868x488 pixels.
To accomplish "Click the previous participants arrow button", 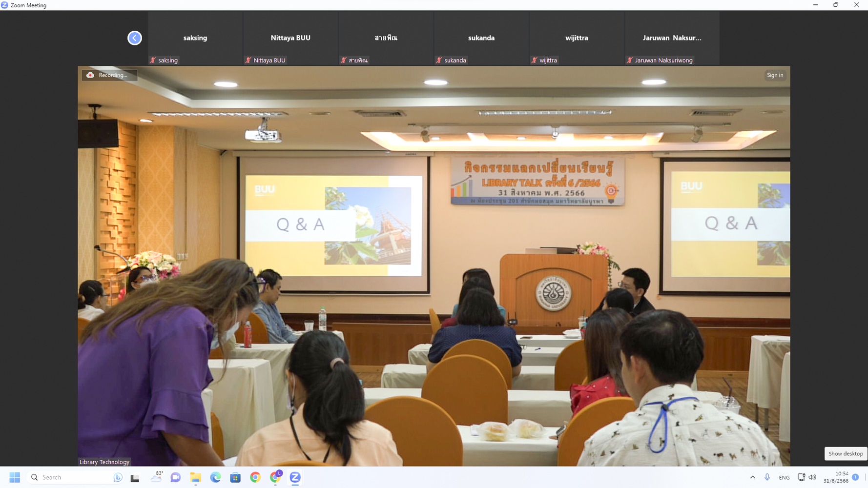I will tap(134, 38).
